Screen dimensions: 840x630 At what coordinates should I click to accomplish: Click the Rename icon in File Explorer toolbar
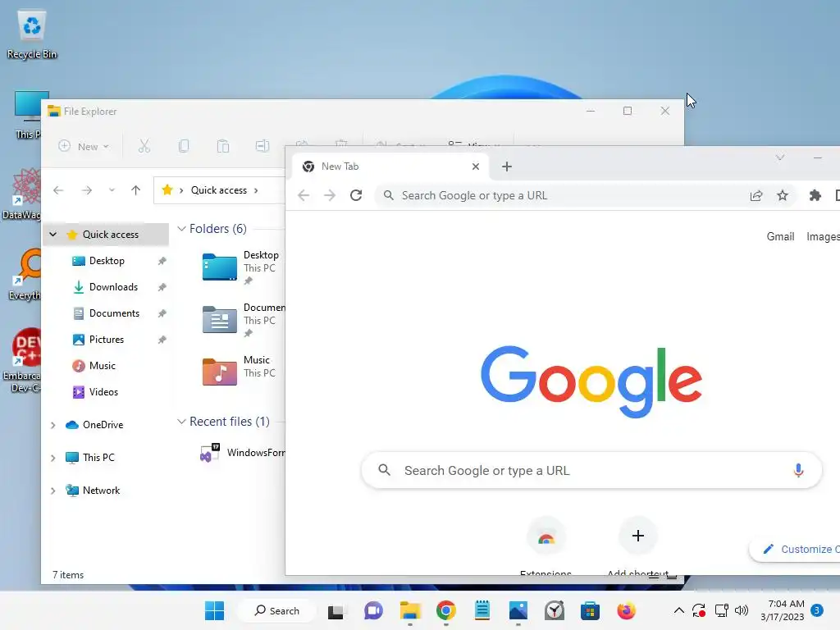click(262, 146)
